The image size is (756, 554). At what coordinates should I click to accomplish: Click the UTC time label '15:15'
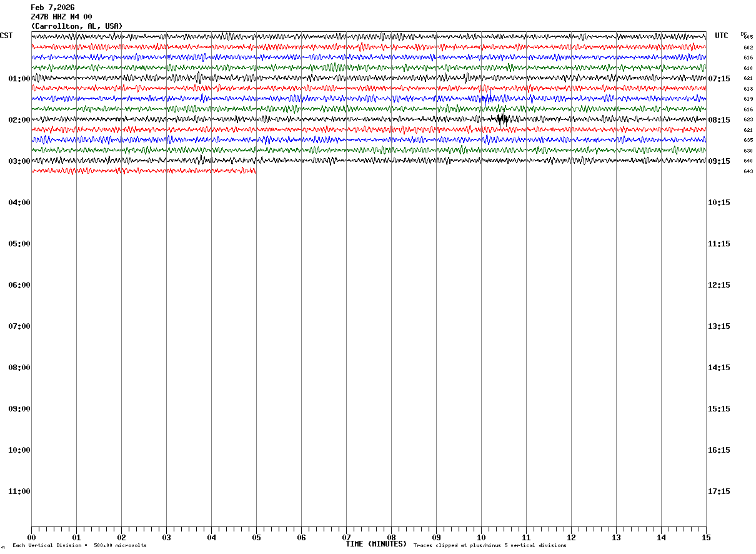click(719, 409)
